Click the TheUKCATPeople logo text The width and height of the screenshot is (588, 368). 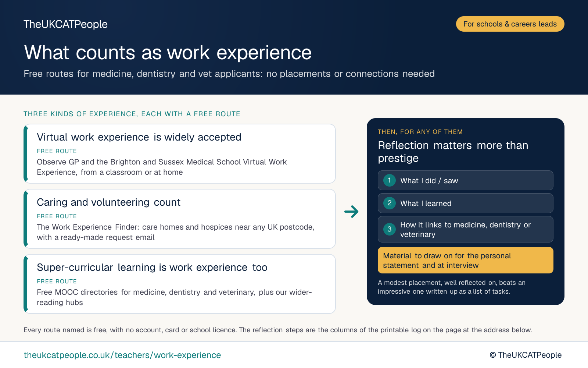(65, 24)
